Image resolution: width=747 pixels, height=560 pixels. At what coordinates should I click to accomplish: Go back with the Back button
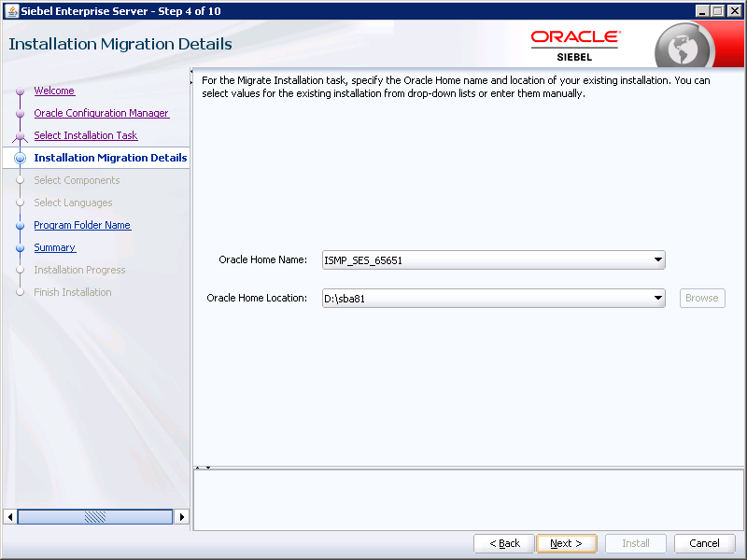pyautogui.click(x=504, y=543)
